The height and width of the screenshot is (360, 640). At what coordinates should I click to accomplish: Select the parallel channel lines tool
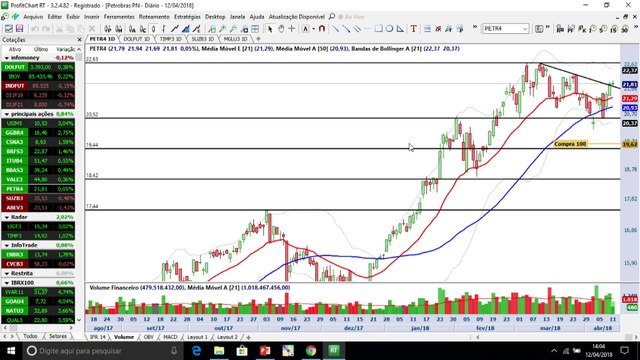click(358, 29)
